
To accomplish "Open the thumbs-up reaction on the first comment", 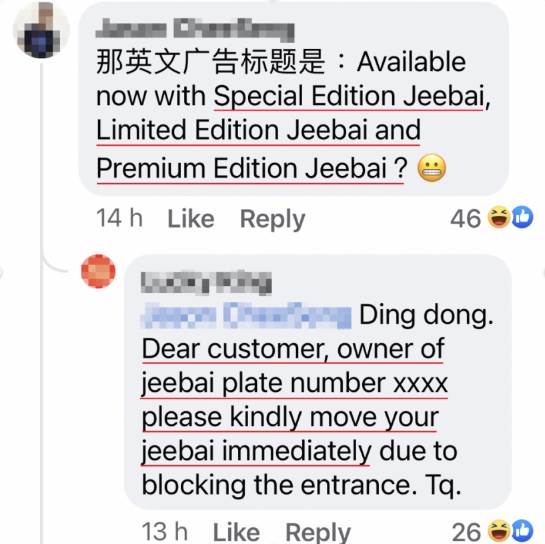I will click(522, 217).
